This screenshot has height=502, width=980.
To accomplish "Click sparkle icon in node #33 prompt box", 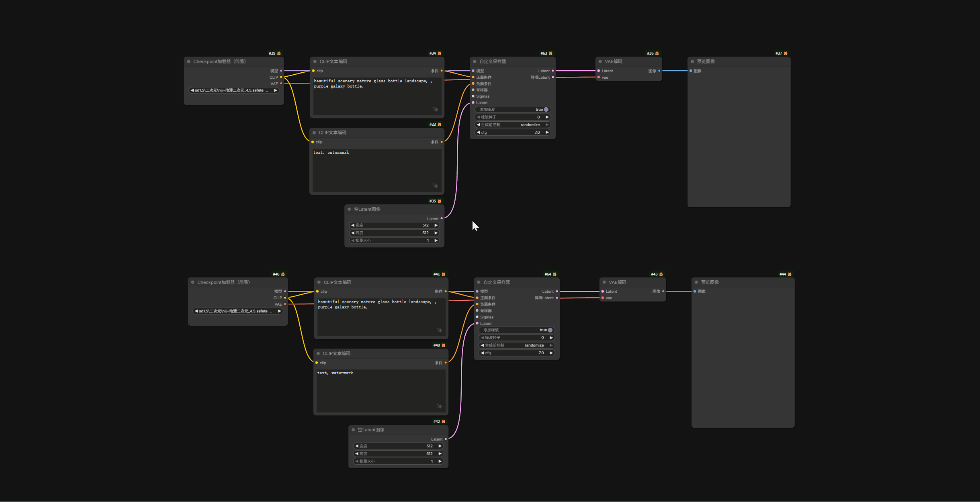I will (x=435, y=186).
